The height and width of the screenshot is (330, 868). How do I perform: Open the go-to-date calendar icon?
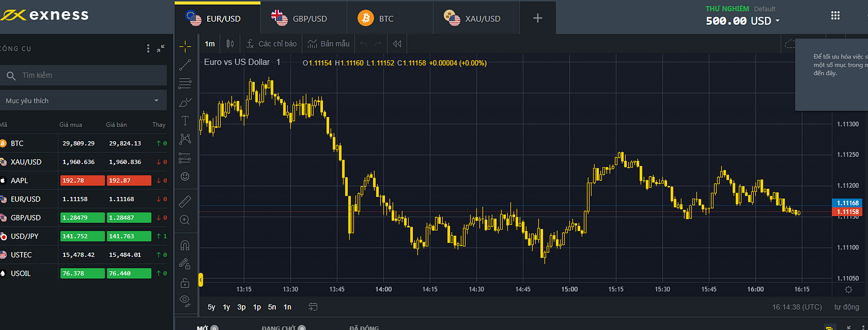[x=313, y=306]
